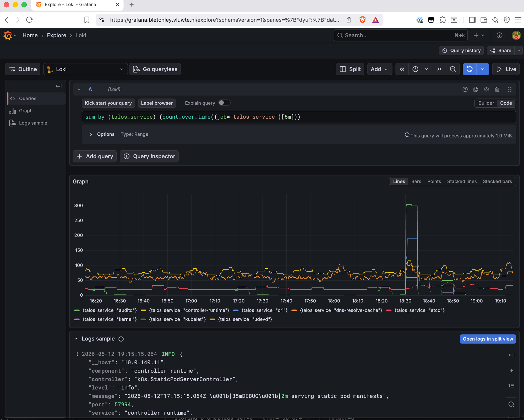The width and height of the screenshot is (524, 420).
Task: Toggle the cri series legend swatch
Action: (x=236, y=310)
